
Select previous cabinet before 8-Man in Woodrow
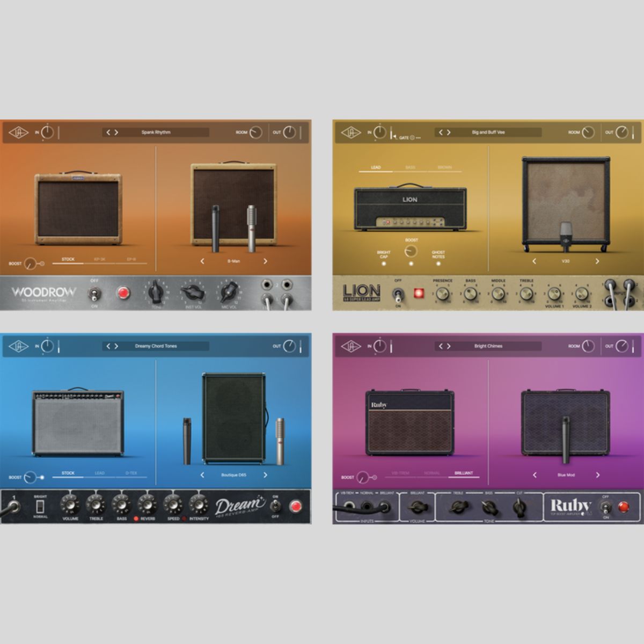pyautogui.click(x=202, y=261)
